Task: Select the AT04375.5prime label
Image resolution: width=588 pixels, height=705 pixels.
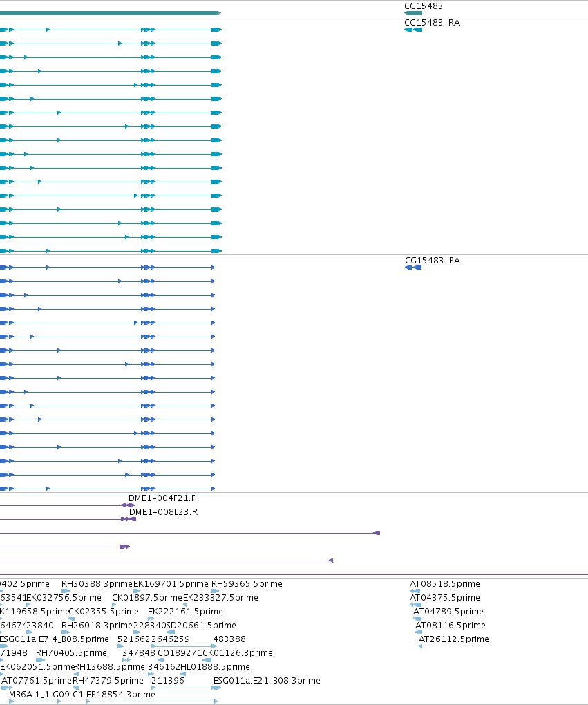Action: point(444,598)
